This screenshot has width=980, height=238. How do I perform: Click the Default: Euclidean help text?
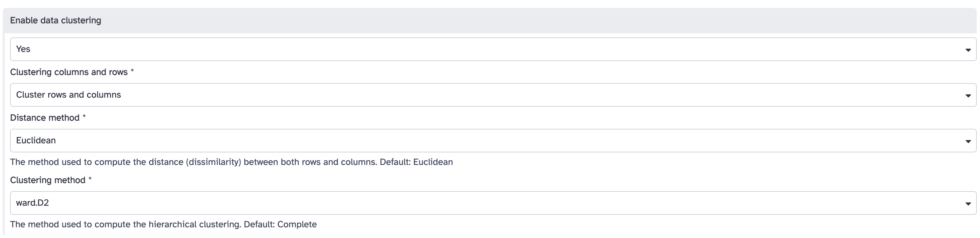pyautogui.click(x=416, y=162)
